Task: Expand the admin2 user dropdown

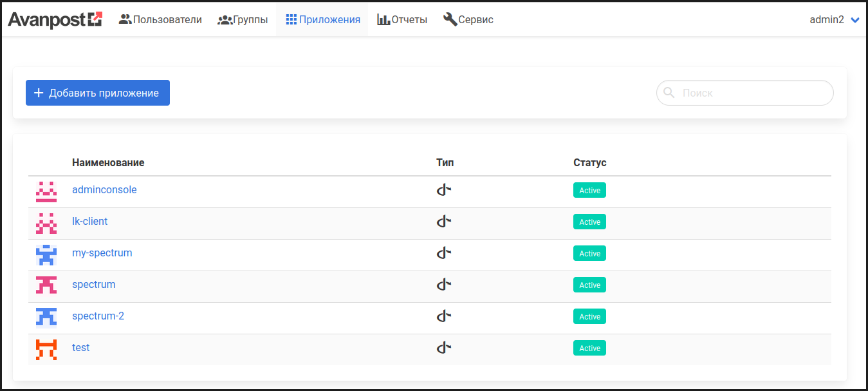Action: [835, 20]
